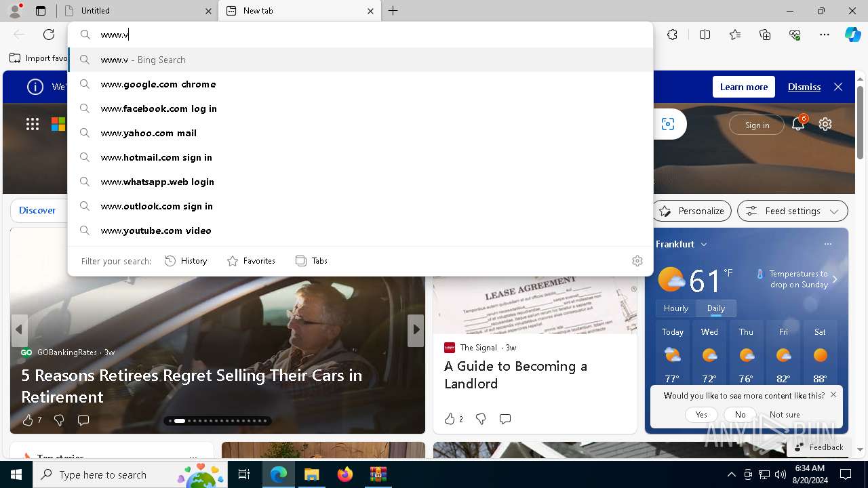Select www.outlook.com sign in suggestion

(x=361, y=206)
